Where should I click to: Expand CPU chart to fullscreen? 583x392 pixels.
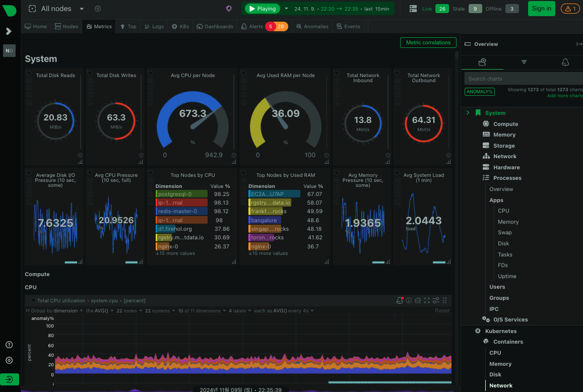(426, 300)
